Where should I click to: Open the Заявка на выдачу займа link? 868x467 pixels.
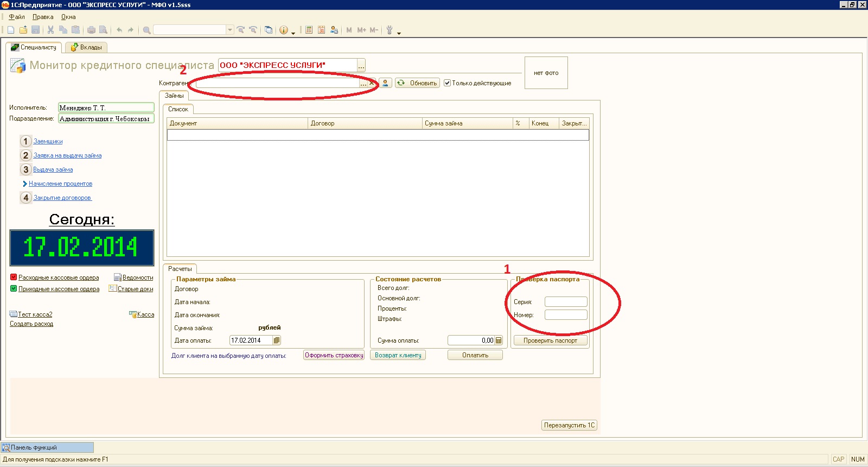[x=67, y=155]
